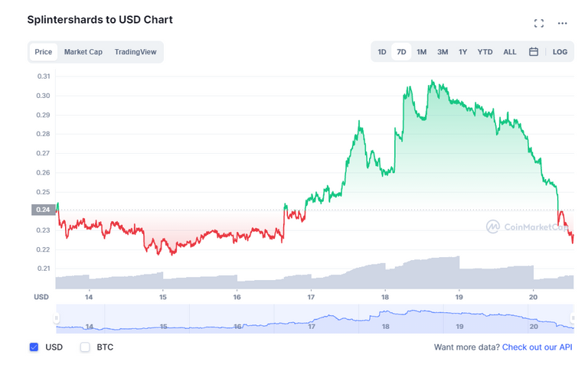Show the 3M time range
Image resolution: width=588 pixels, height=381 pixels.
pyautogui.click(x=443, y=52)
